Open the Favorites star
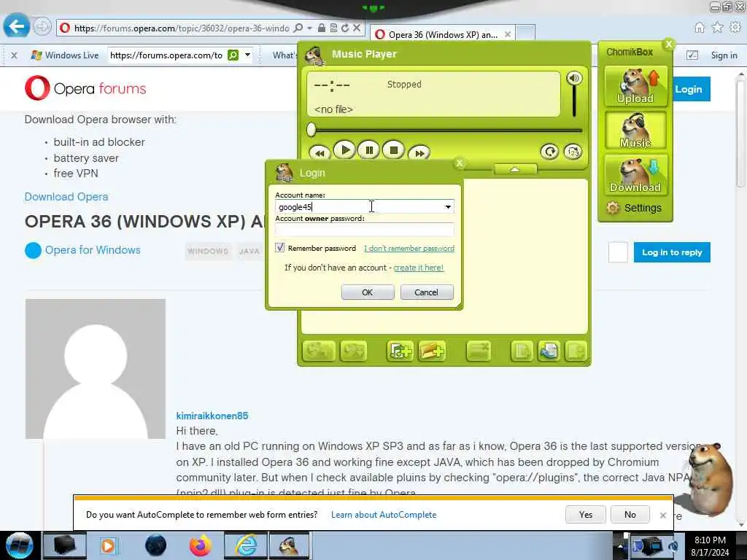Image resolution: width=747 pixels, height=560 pixels. 718,28
